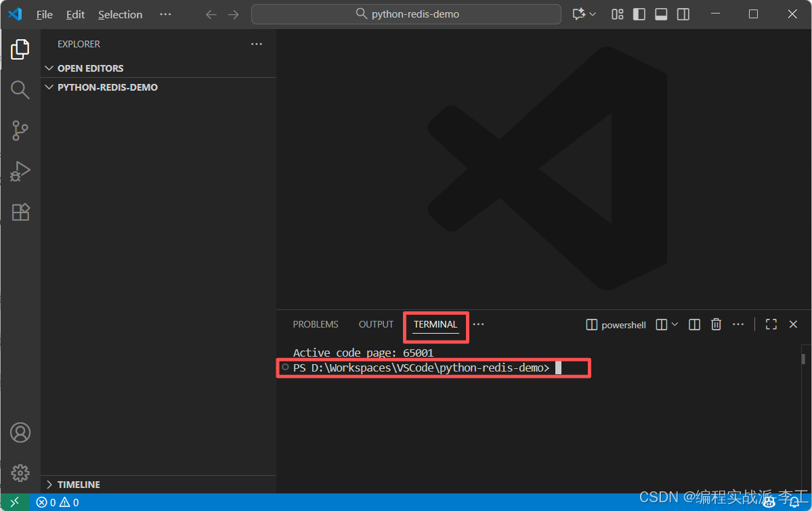Click 'Active code page: 65001' text
Viewport: 812px width, 511px height.
[x=363, y=353]
